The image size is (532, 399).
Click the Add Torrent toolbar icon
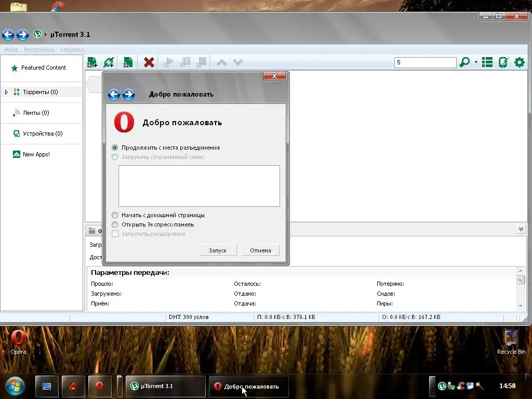coord(92,62)
